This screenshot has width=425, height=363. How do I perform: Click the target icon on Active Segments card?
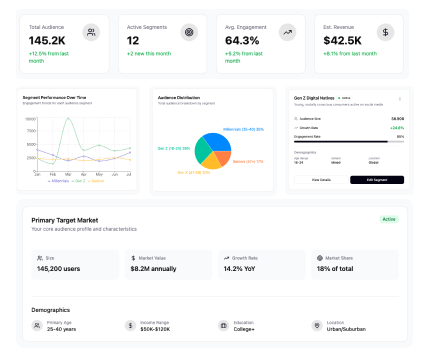[189, 32]
